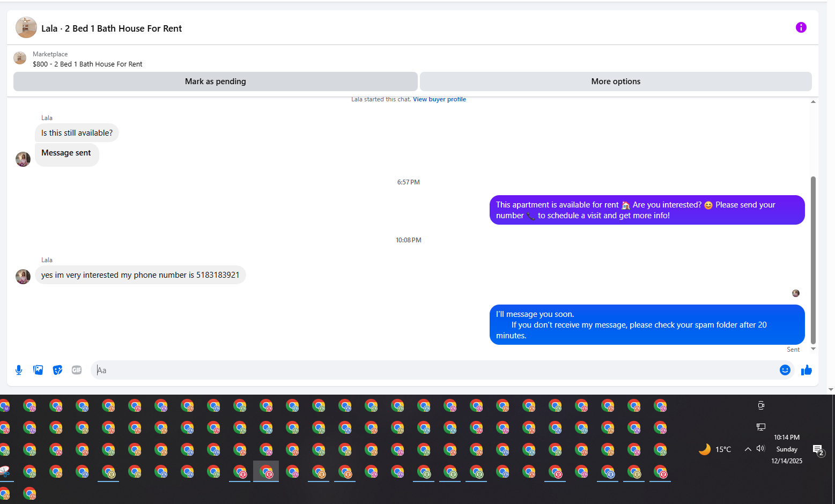835x504 pixels.
Task: Click the 10:08 PM timestamp
Action: 409,240
